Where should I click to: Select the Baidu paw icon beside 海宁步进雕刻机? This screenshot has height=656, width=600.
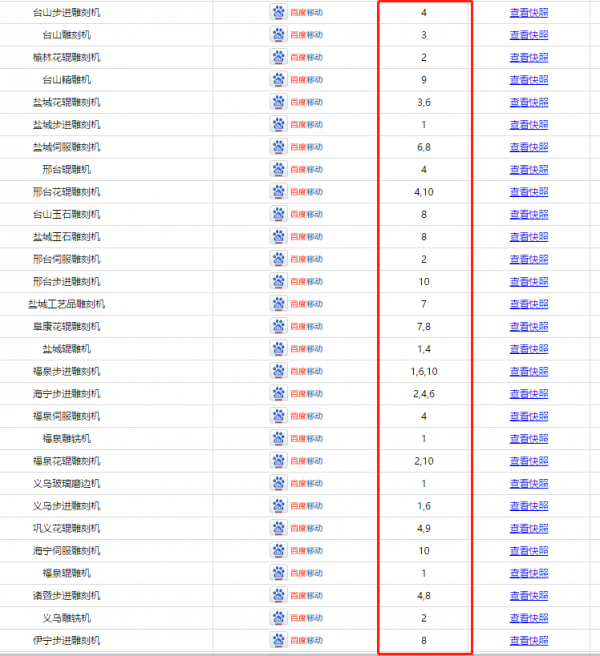(x=278, y=394)
